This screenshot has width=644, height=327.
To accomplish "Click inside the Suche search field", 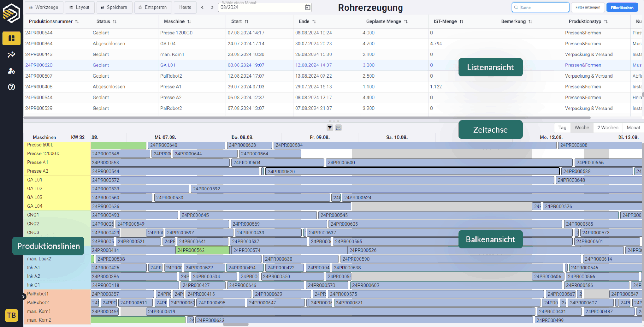I will (x=540, y=7).
